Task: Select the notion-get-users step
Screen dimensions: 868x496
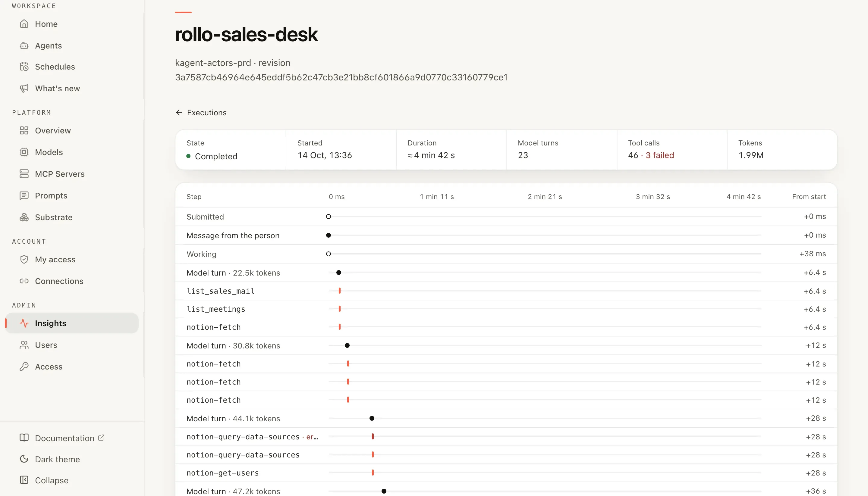Action: pyautogui.click(x=506, y=473)
